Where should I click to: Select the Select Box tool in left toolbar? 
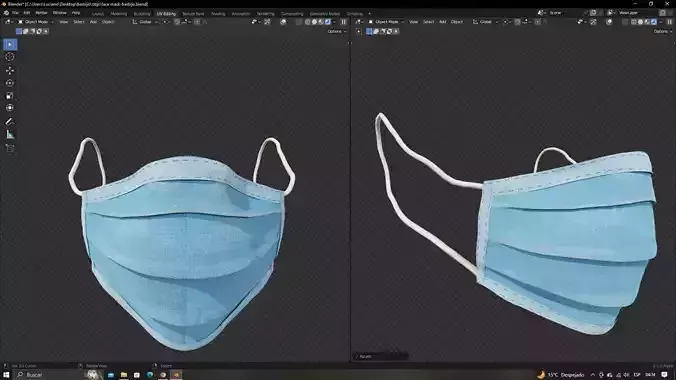coord(10,44)
